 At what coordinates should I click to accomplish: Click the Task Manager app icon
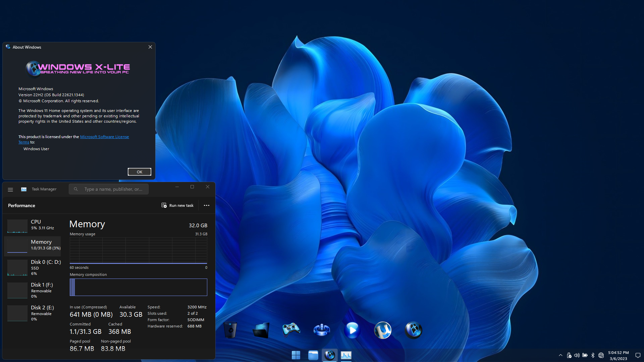(x=24, y=189)
